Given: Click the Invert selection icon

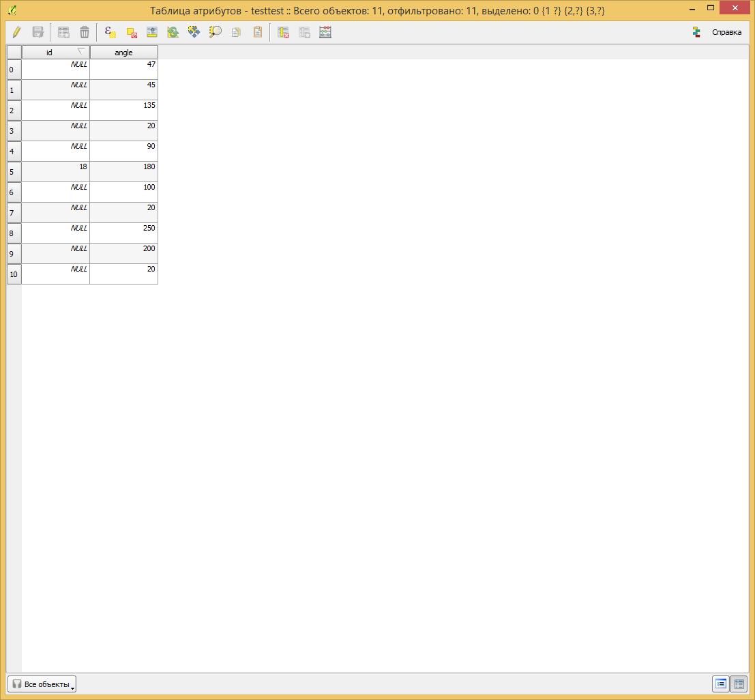Looking at the screenshot, I should point(173,32).
